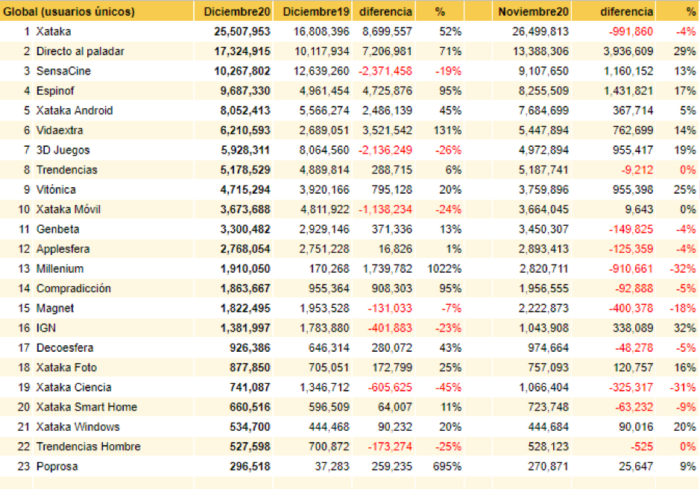
Task: Select the value 926,386
Action: click(250, 348)
